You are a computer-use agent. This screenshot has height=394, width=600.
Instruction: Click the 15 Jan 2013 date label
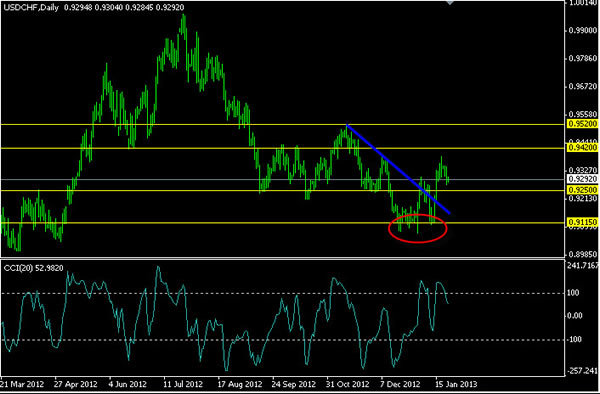[456, 384]
